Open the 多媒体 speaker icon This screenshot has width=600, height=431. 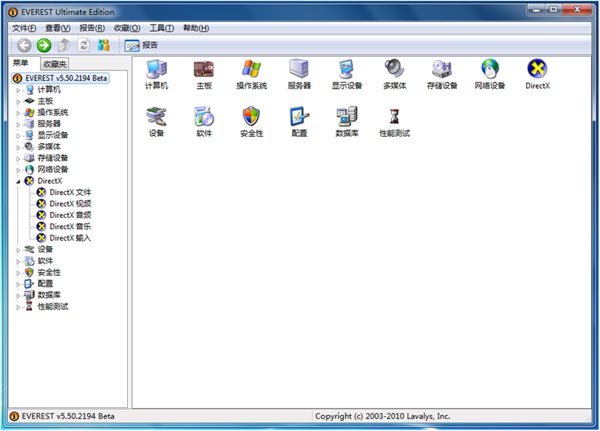click(x=394, y=69)
